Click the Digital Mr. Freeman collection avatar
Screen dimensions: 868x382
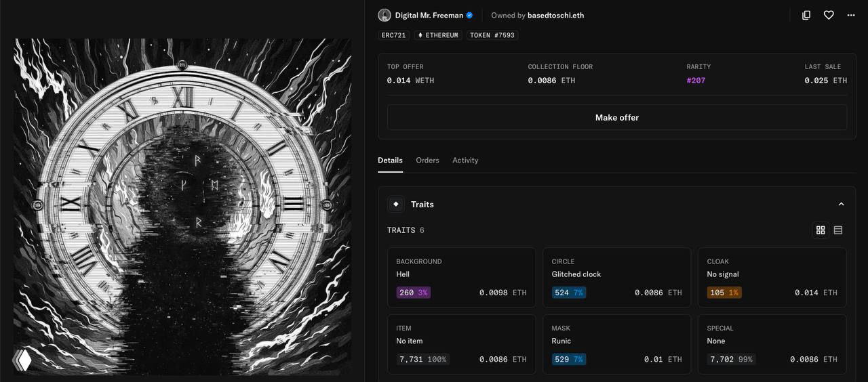pyautogui.click(x=384, y=15)
